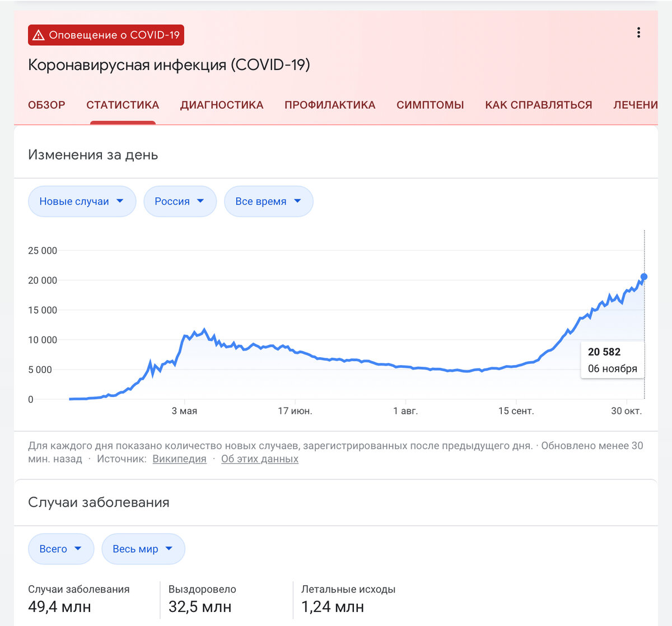Click the 3 мая axis label

(184, 411)
